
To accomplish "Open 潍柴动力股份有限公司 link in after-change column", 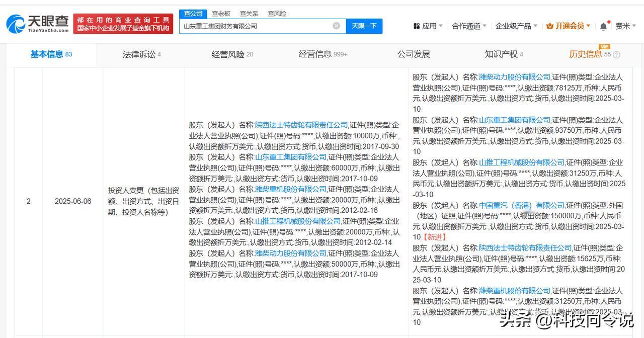I will [515, 77].
